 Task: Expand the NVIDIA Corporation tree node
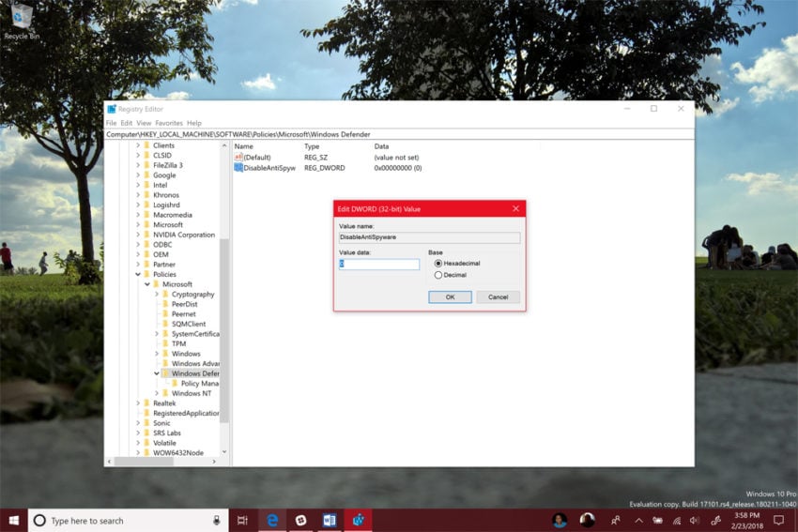(x=137, y=235)
